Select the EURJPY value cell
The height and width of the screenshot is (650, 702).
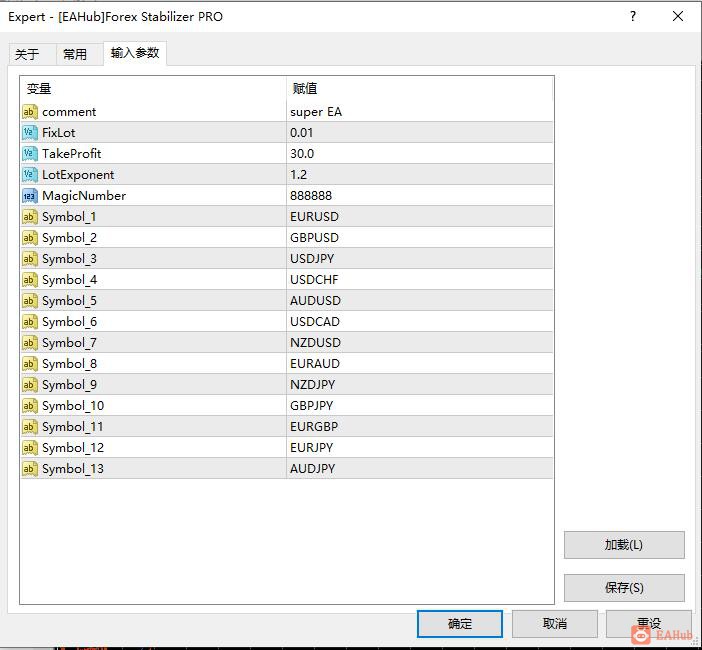pyautogui.click(x=420, y=448)
